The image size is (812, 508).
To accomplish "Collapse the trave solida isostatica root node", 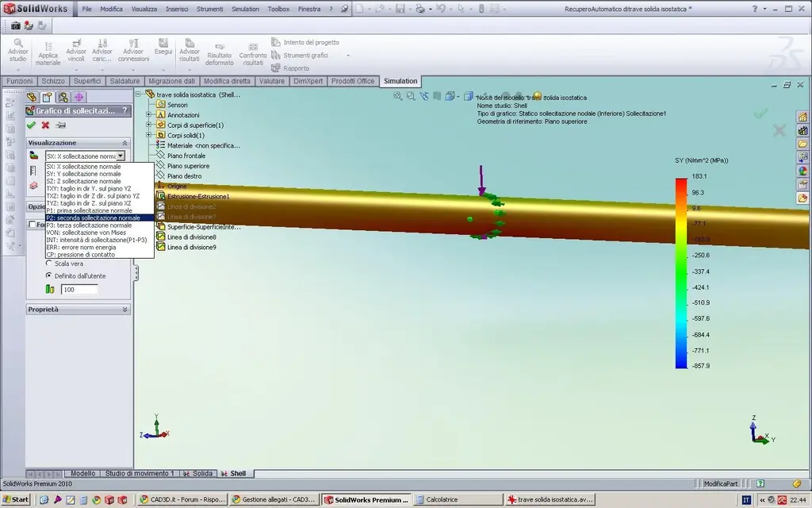I will click(x=138, y=94).
